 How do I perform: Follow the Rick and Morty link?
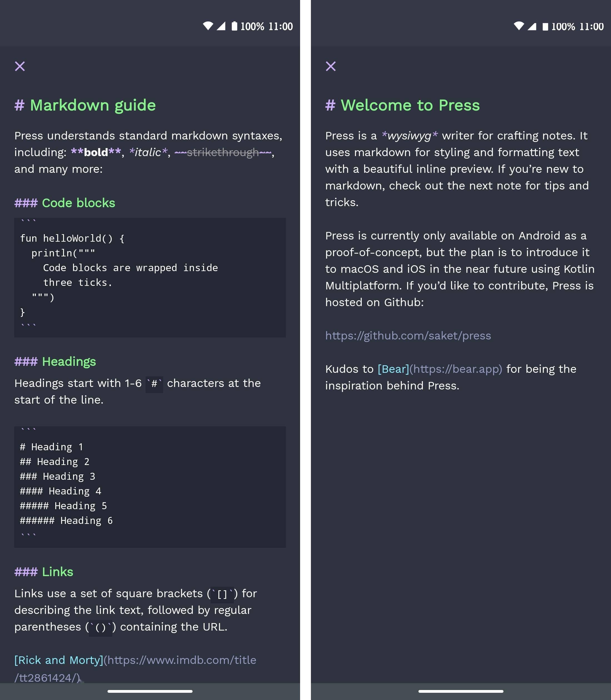[x=59, y=660]
